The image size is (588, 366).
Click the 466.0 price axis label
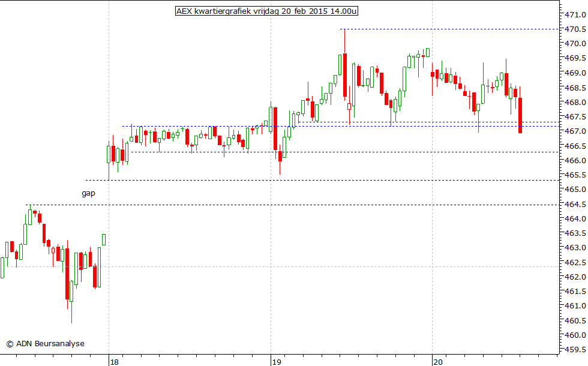tap(575, 161)
